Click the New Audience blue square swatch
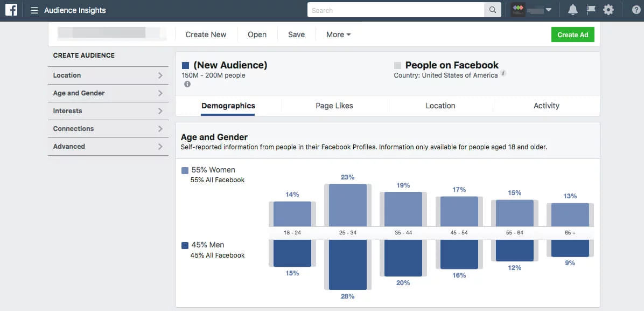Image resolution: width=644 pixels, height=311 pixels. (185, 65)
